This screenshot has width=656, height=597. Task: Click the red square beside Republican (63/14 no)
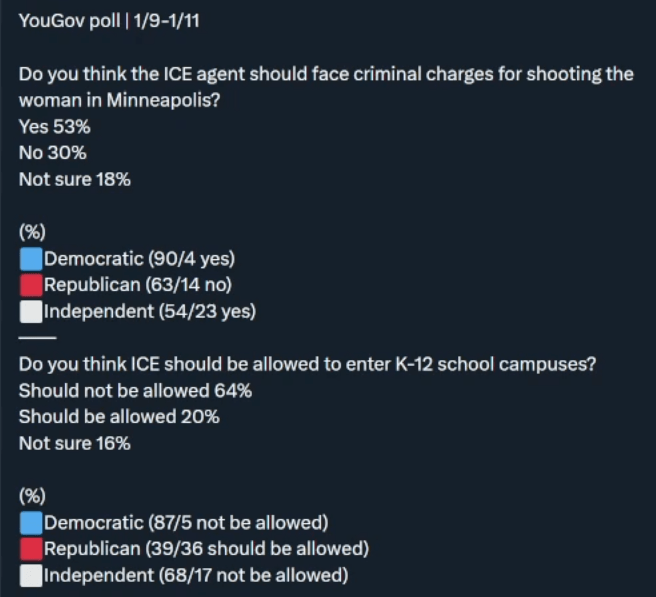[31, 286]
